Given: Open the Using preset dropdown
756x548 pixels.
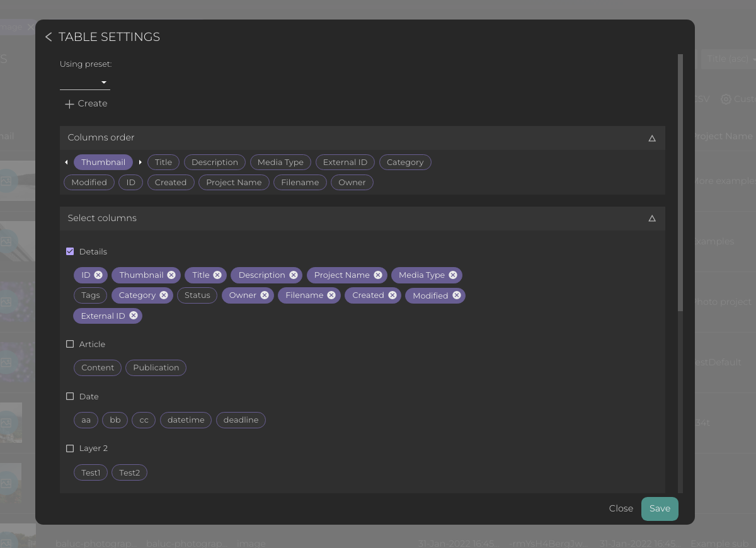Looking at the screenshot, I should tap(85, 83).
